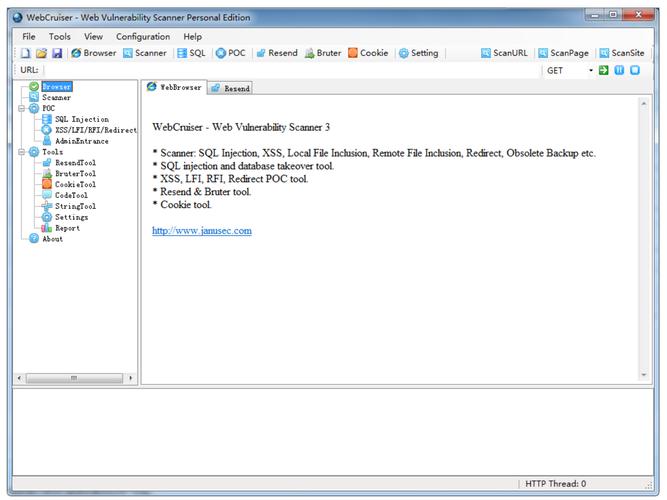Collapse the POC tree node
The height and width of the screenshot is (500, 667).
coord(21,108)
